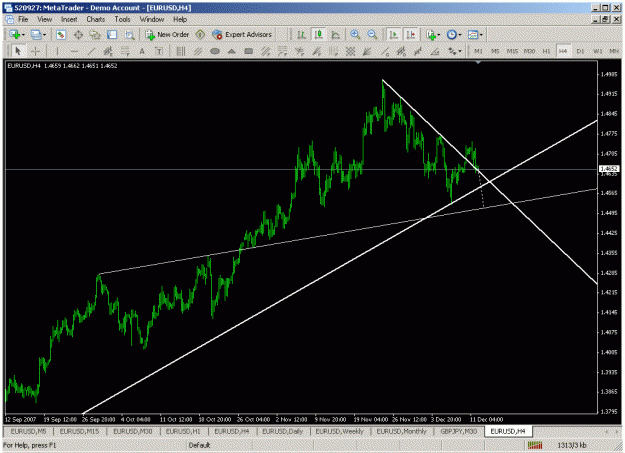Insert text with the A tool

[142, 51]
